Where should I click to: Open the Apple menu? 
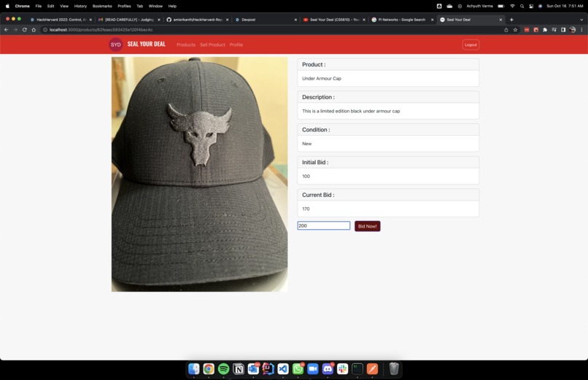coord(7,6)
